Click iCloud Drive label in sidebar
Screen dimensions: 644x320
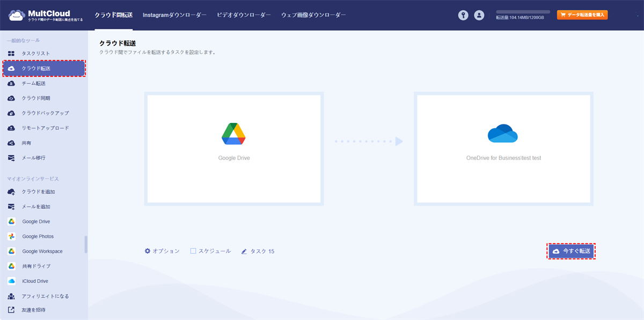click(x=35, y=281)
